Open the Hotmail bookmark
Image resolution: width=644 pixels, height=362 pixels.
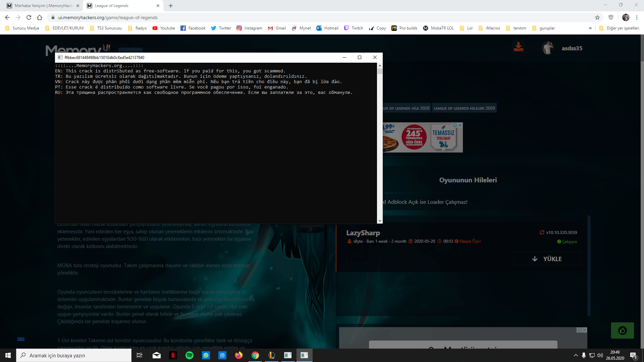327,28
